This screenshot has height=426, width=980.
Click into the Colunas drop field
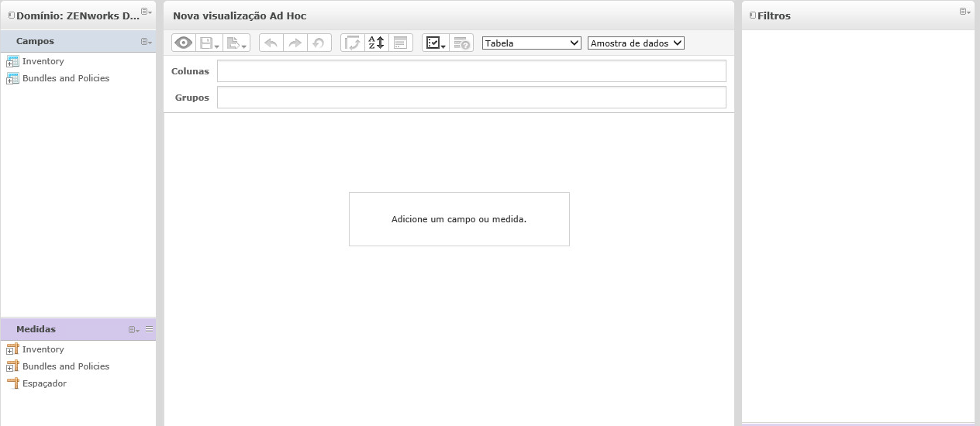point(471,70)
